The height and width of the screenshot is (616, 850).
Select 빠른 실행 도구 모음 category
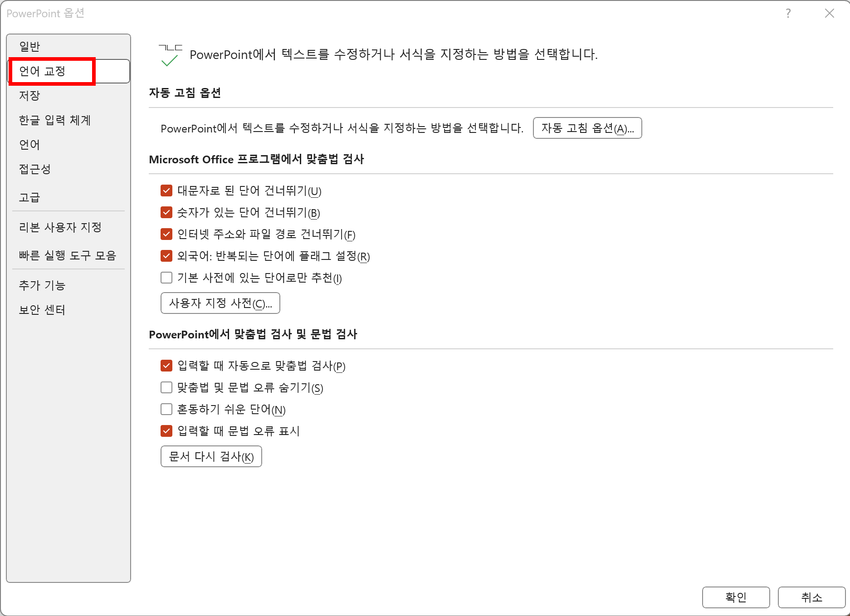pos(68,255)
